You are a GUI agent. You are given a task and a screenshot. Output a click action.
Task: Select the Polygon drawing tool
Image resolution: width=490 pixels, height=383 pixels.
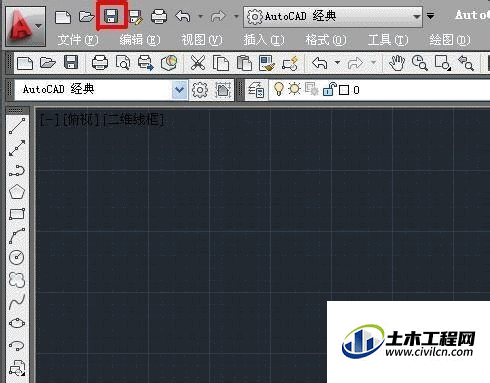(17, 192)
